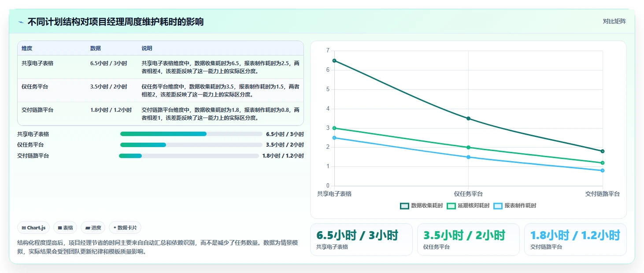Click the description text of 共享电子表格 row

point(220,67)
